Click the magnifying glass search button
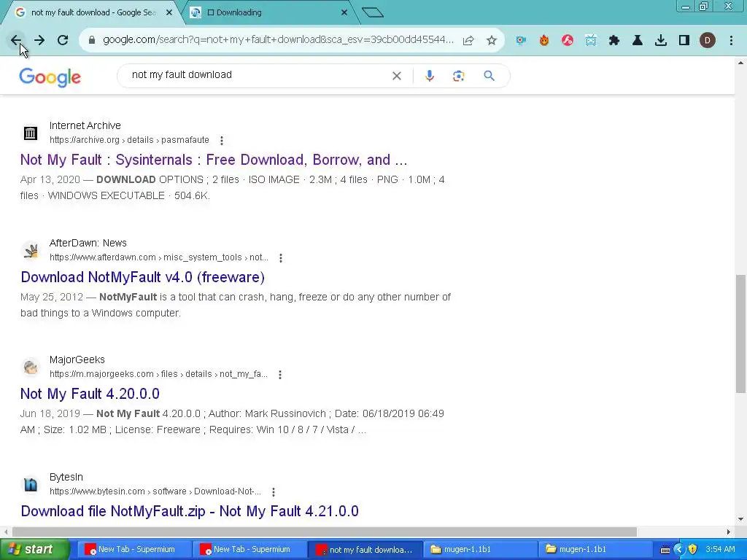Viewport: 747px width, 560px height. click(x=489, y=76)
